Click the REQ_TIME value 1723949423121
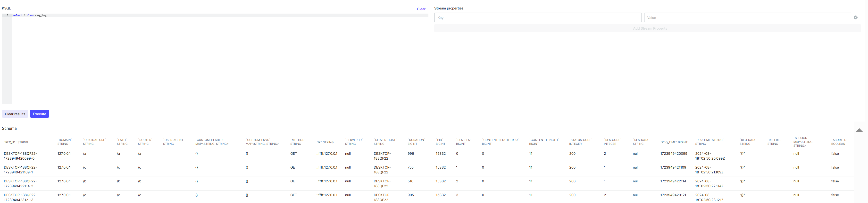Image resolution: width=868 pixels, height=203 pixels. tap(673, 195)
